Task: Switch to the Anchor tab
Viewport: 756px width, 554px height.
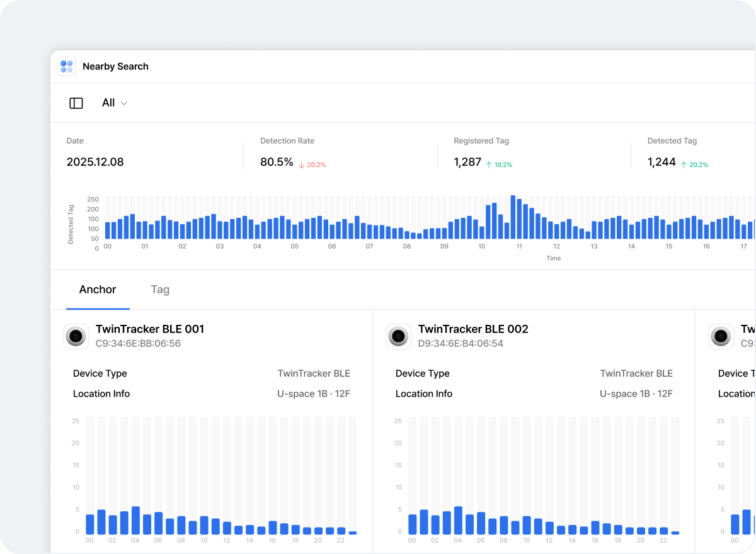Action: click(98, 290)
